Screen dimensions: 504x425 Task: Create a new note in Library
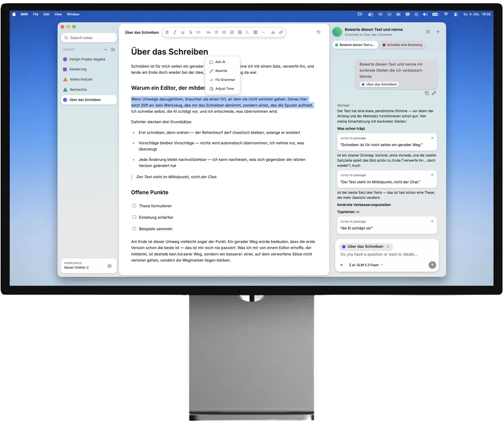(x=106, y=50)
